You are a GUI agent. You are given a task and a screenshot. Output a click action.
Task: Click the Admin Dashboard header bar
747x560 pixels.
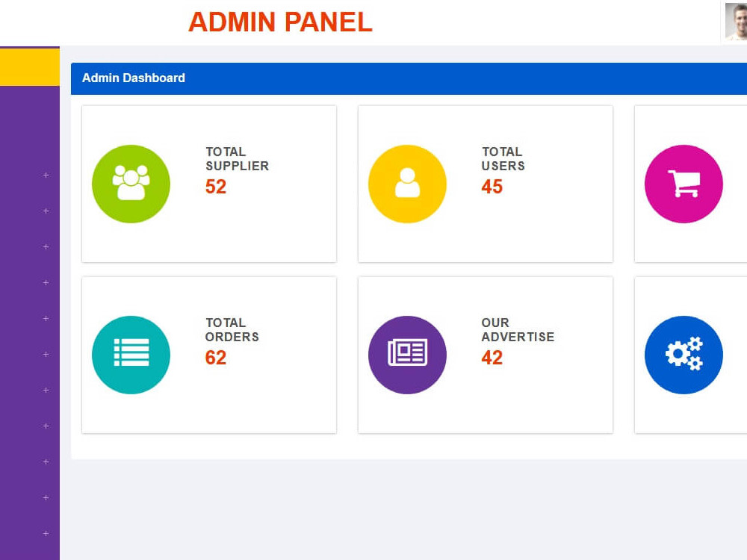click(x=409, y=78)
